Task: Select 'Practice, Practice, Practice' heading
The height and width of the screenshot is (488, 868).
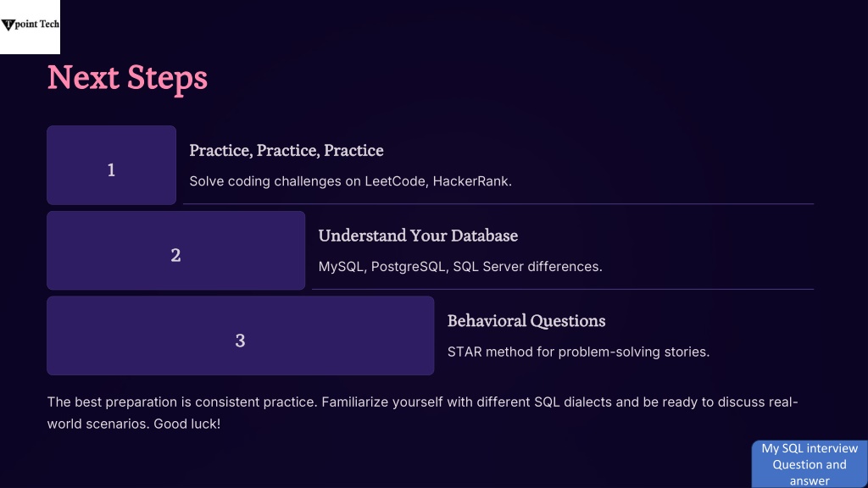Action: [x=287, y=151]
